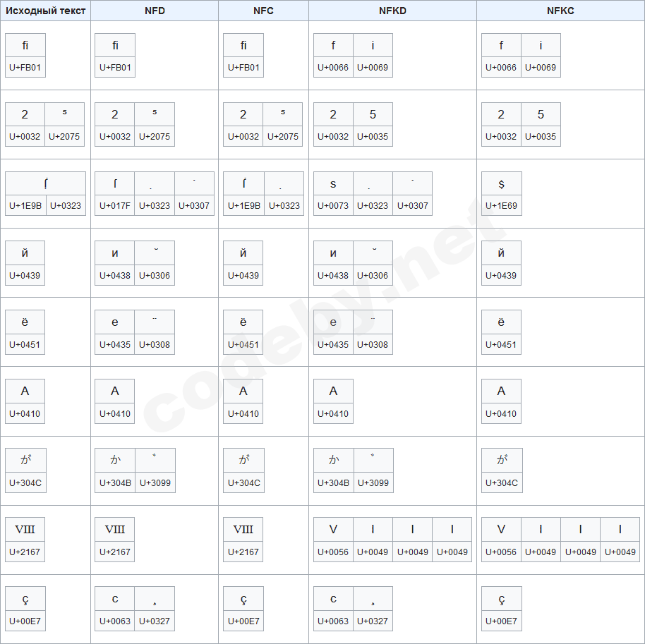Click the ç glyph in the NFC column
Viewport: 645px width, 644px height.
(243, 599)
